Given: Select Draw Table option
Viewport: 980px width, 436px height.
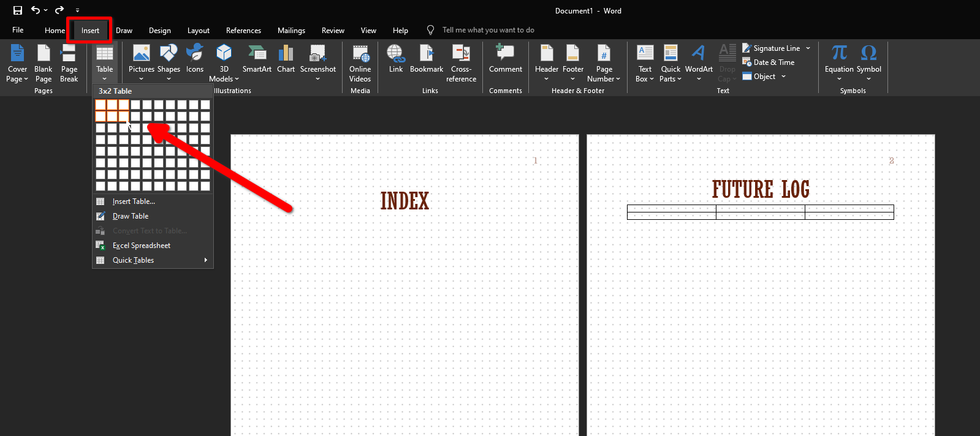Looking at the screenshot, I should [x=153, y=216].
